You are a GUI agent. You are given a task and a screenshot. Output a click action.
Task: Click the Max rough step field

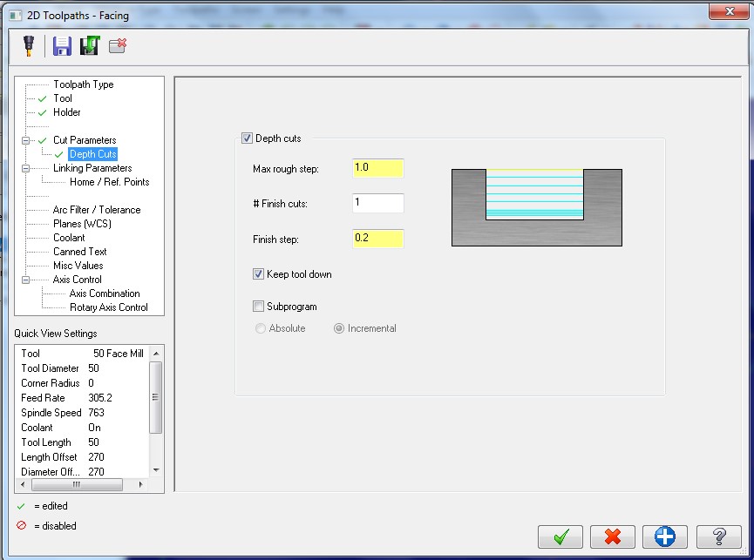378,168
